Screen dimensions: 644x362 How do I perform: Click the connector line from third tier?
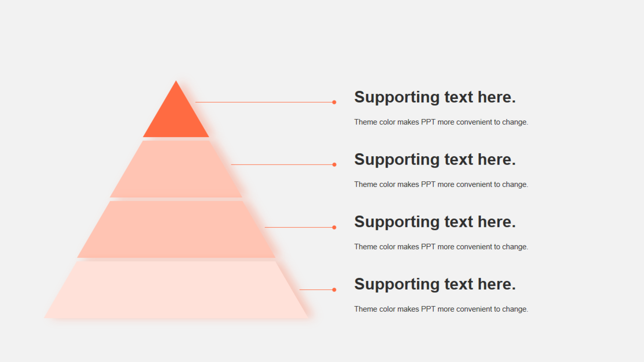299,227
